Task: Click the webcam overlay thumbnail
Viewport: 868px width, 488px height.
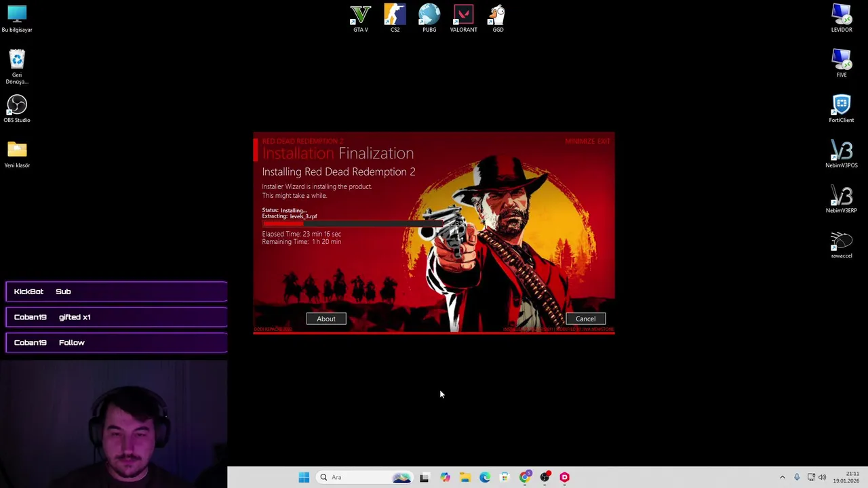Action: point(114,424)
